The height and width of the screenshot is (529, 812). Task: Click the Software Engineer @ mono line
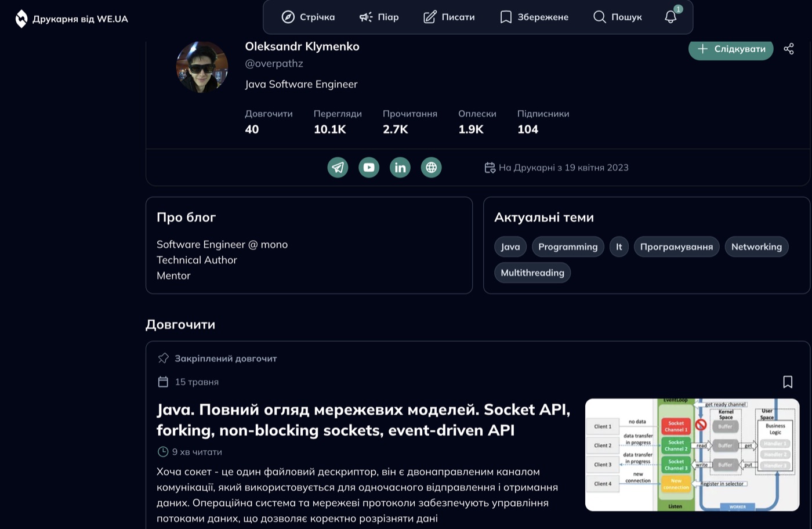point(222,244)
